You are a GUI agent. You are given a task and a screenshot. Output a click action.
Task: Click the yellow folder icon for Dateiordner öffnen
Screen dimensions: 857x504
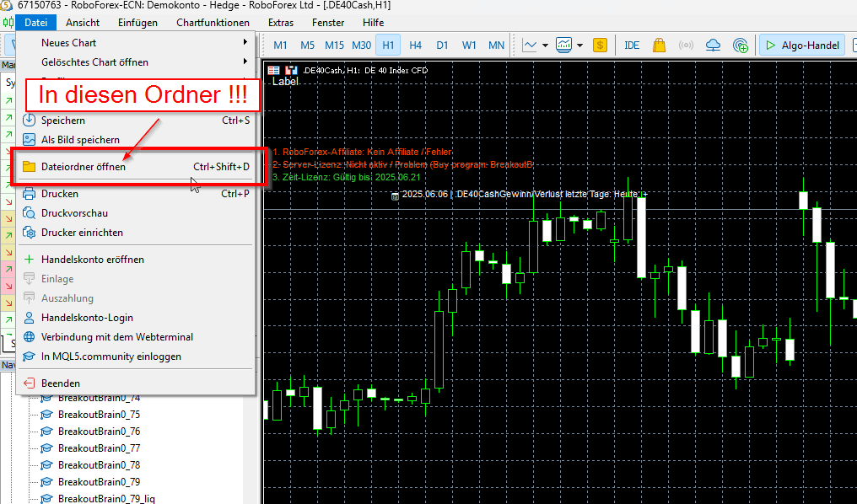click(x=28, y=167)
